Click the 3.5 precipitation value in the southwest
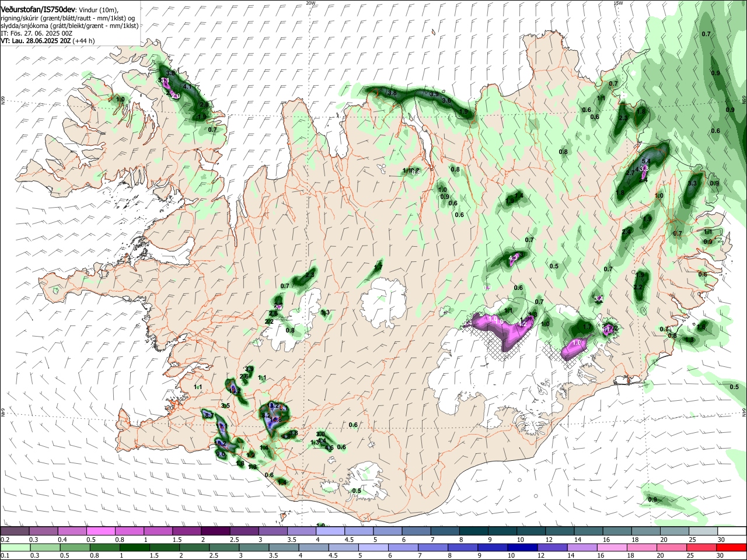 (225, 405)
